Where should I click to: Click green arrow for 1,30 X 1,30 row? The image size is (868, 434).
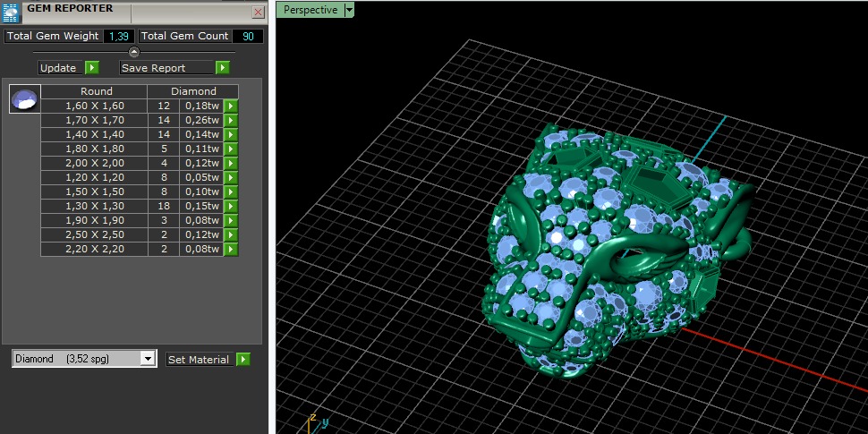tap(231, 206)
